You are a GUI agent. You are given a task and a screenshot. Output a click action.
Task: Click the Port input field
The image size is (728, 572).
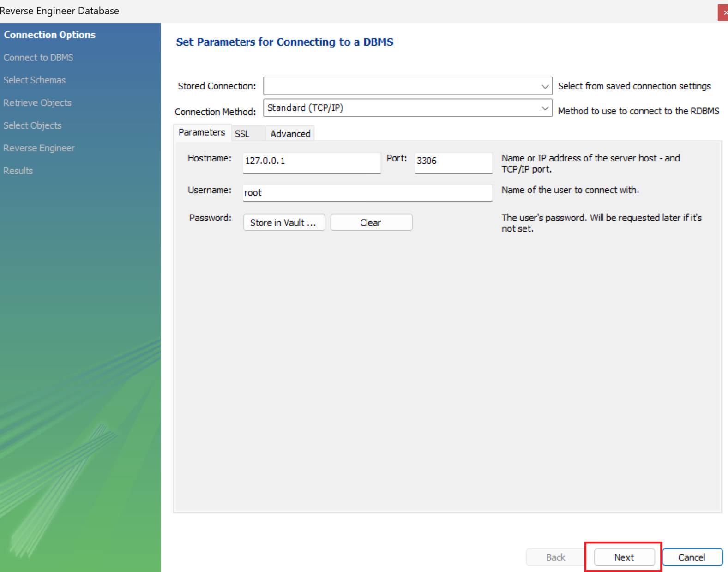coord(453,162)
